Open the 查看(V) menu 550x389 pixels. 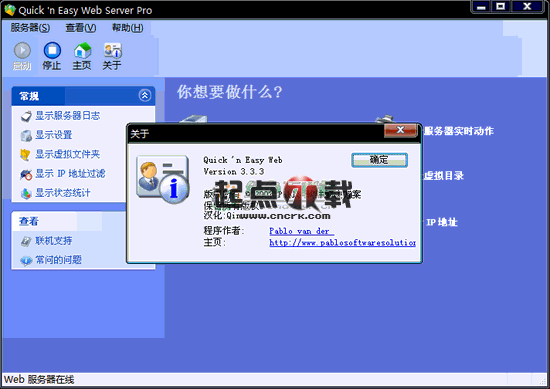[81, 28]
